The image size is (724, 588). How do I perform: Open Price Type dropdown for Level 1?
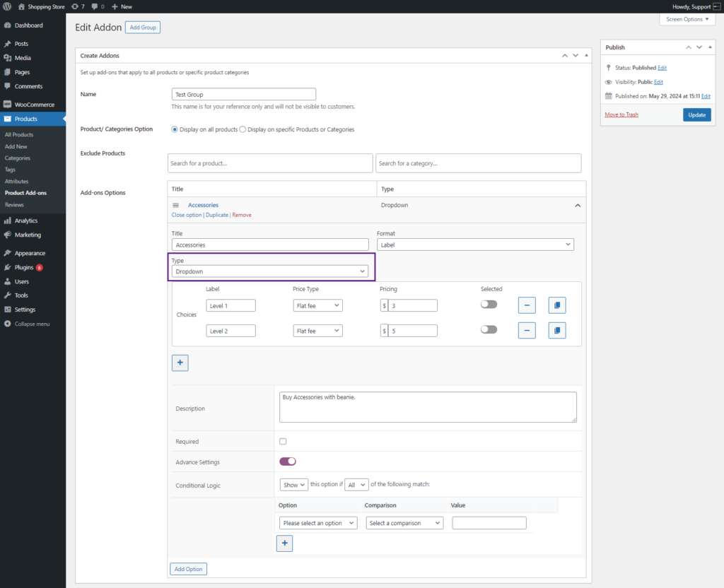(x=317, y=305)
